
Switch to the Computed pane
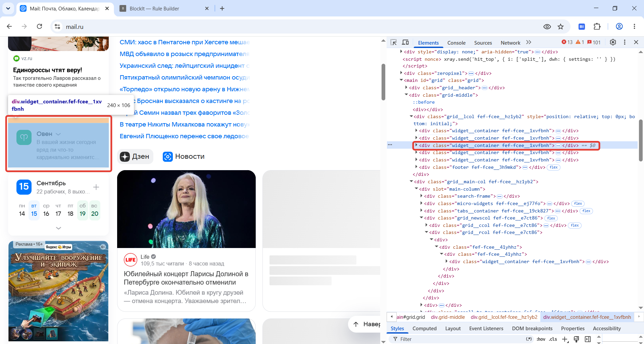[425, 329]
